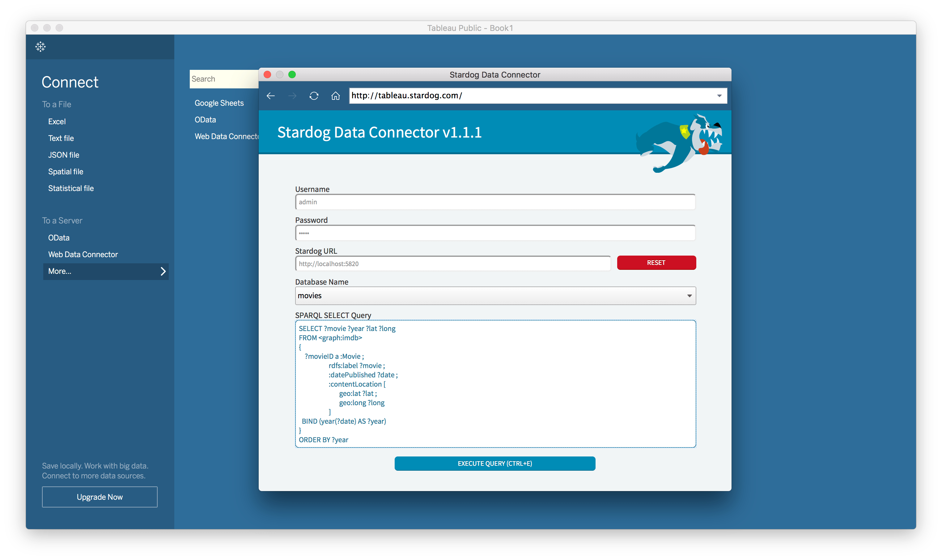
Task: Connect to a Statistical file
Action: 71,188
